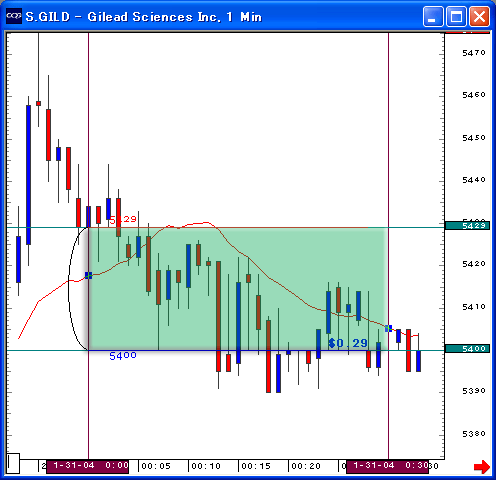Image resolution: width=496 pixels, height=480 pixels.
Task: Click the 1-31-04 0:30 time cursor label
Action: [387, 466]
